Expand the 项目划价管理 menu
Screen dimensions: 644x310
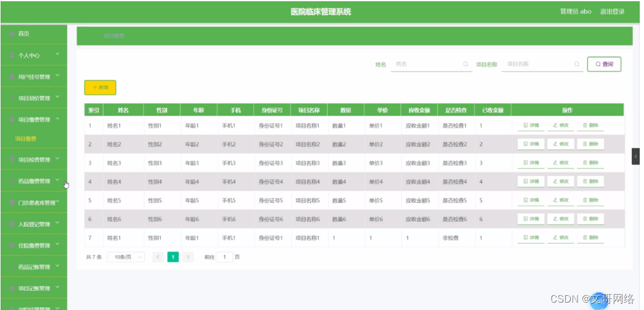[x=57, y=97]
